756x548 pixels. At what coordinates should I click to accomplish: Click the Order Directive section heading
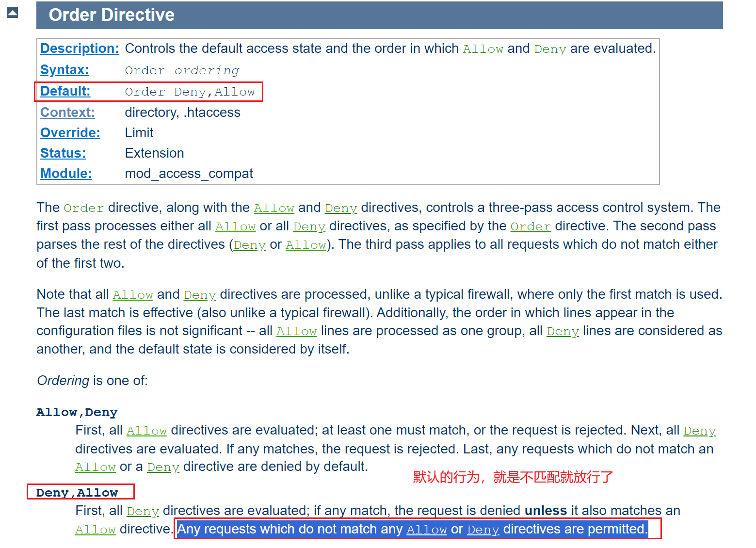click(x=112, y=15)
